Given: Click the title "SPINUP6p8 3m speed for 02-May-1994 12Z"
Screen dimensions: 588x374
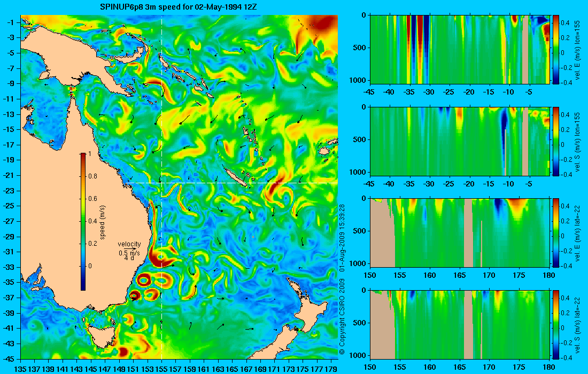Looking at the screenshot, I should [179, 7].
